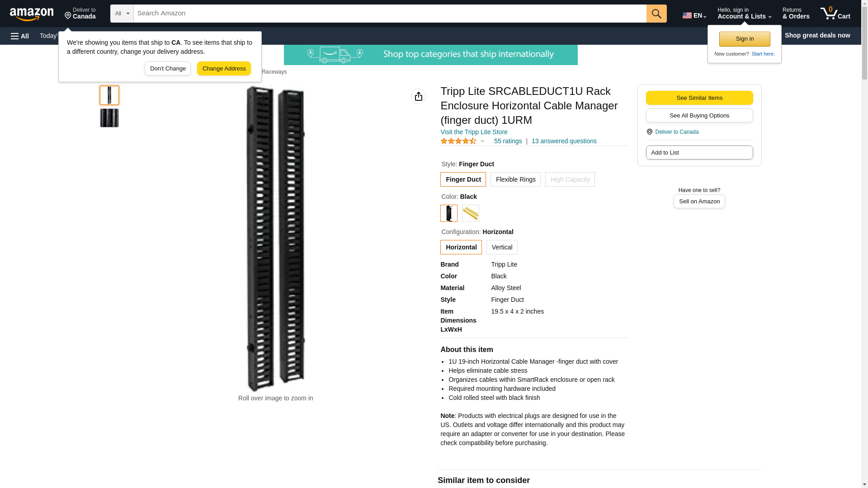Image resolution: width=868 pixels, height=488 pixels.
Task: Click the Amazon logo
Action: (x=32, y=14)
